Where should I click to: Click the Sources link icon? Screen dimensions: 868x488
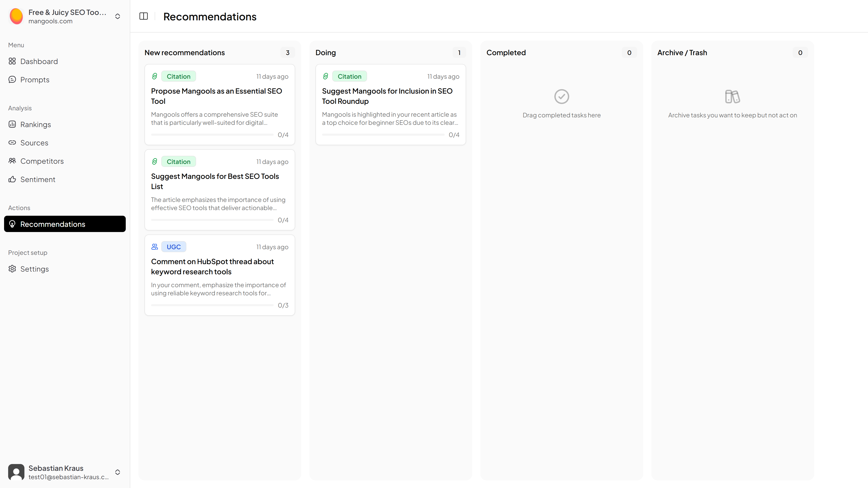12,142
